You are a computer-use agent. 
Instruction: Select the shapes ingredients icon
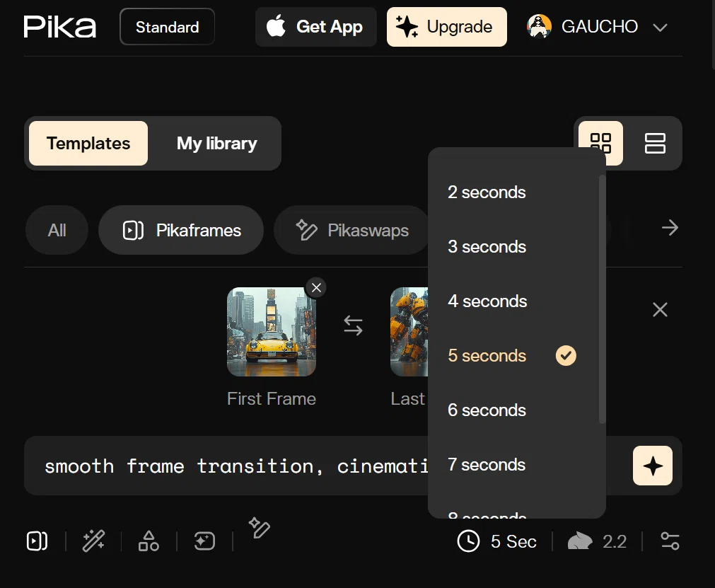pos(149,541)
